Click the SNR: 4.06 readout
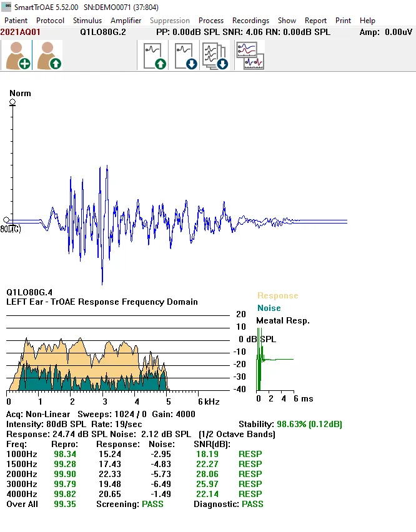 tap(242, 32)
